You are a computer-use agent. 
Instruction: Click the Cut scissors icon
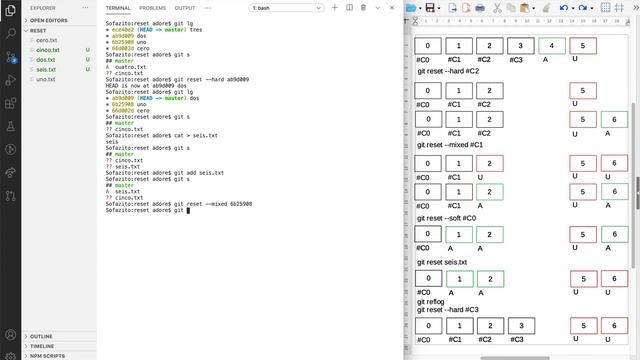coord(497,8)
